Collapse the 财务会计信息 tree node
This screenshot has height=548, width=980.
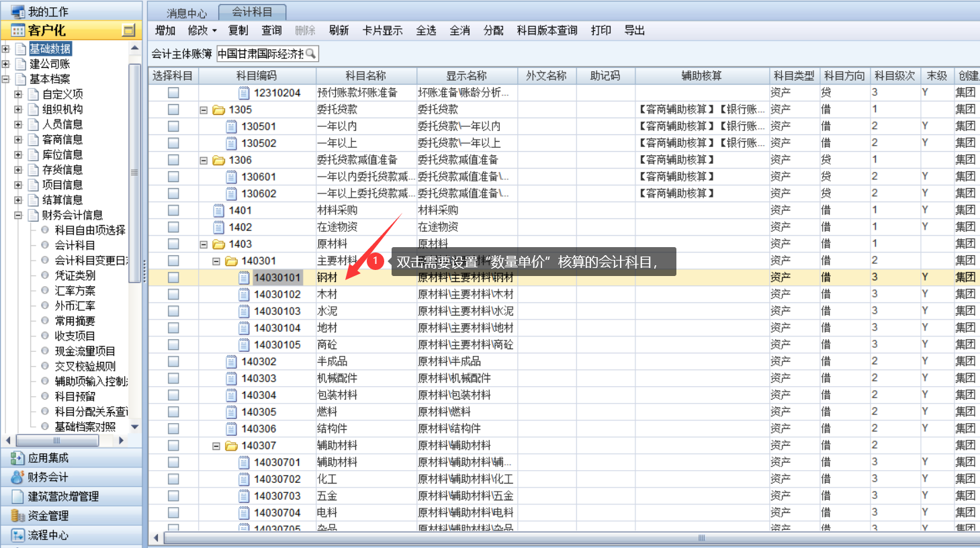tap(18, 215)
